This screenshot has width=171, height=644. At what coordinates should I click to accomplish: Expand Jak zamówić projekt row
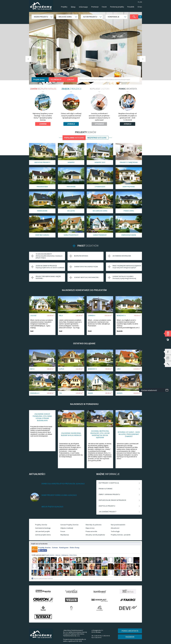click(119, 511)
